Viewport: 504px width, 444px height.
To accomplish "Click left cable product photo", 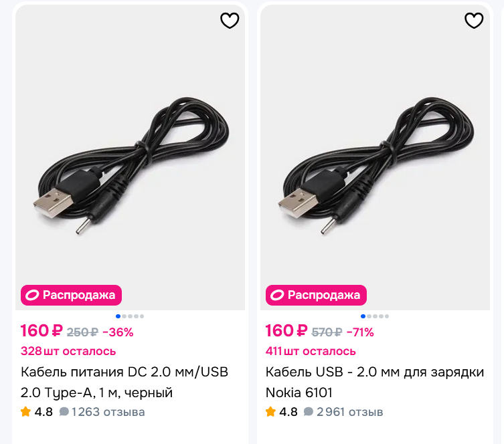I will pyautogui.click(x=130, y=157).
